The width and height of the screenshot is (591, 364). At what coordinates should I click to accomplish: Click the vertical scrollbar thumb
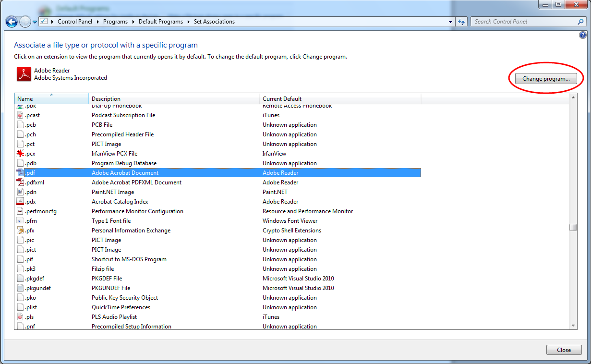tap(573, 228)
